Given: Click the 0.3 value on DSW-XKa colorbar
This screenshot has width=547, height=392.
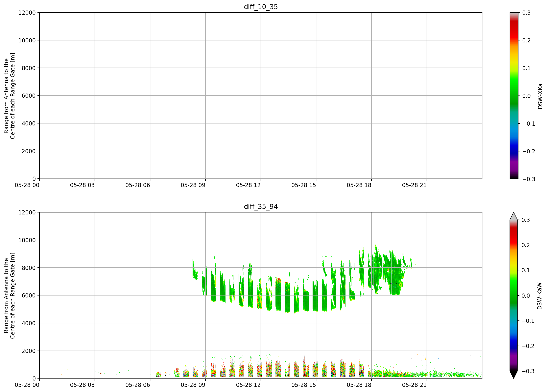Looking at the screenshot, I should [x=526, y=12].
